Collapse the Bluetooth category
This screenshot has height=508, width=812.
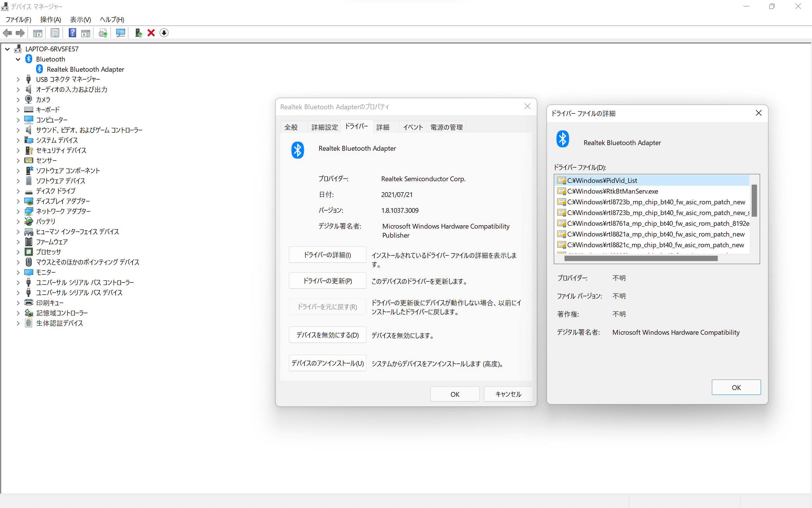point(18,59)
